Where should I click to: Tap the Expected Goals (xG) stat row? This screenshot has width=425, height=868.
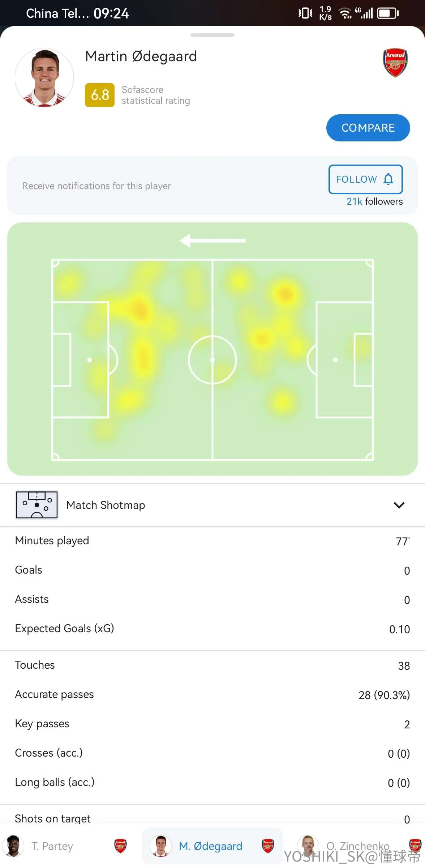coord(212,629)
